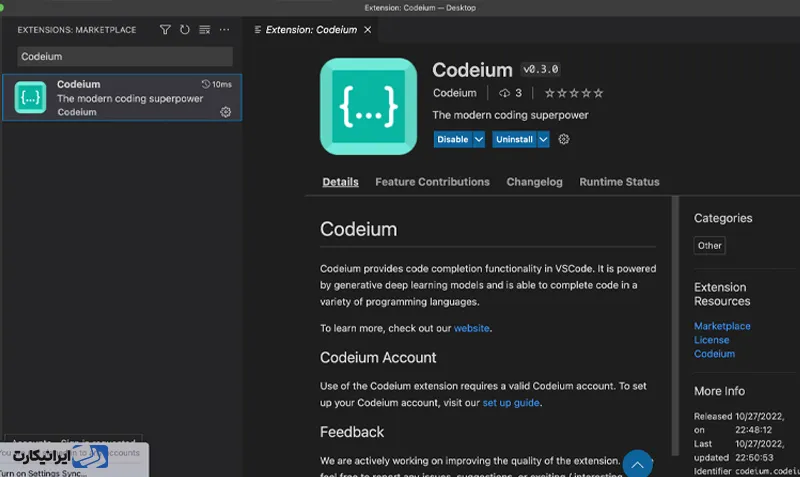
Task: Click the install count cloud icon
Action: (x=504, y=93)
